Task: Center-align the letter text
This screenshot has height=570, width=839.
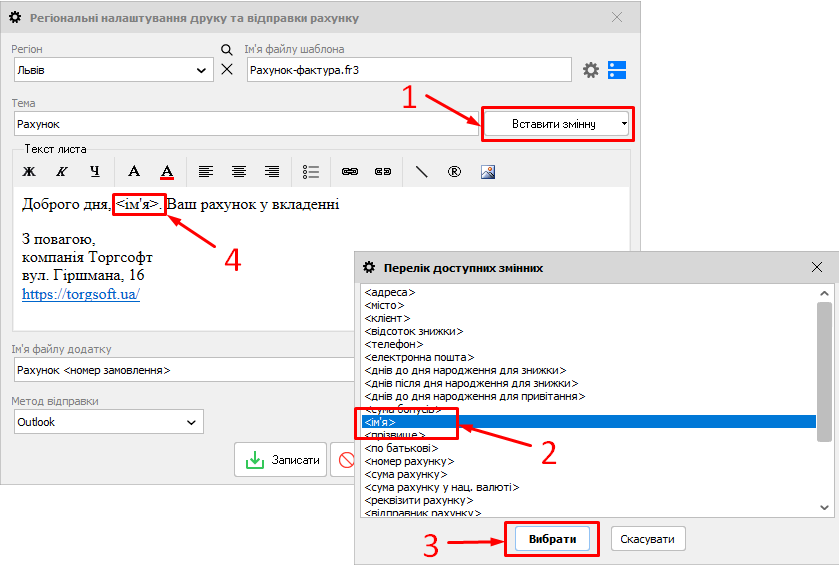Action: pyautogui.click(x=239, y=171)
